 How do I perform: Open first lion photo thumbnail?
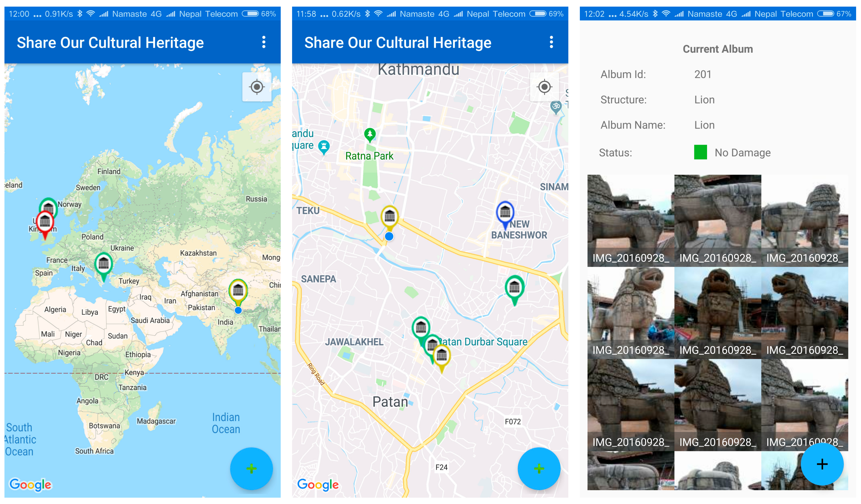pos(630,220)
